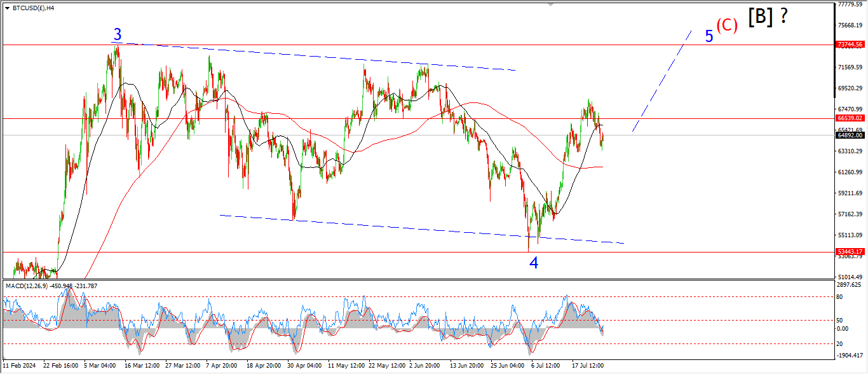Select the blue wave label 5

(x=709, y=36)
